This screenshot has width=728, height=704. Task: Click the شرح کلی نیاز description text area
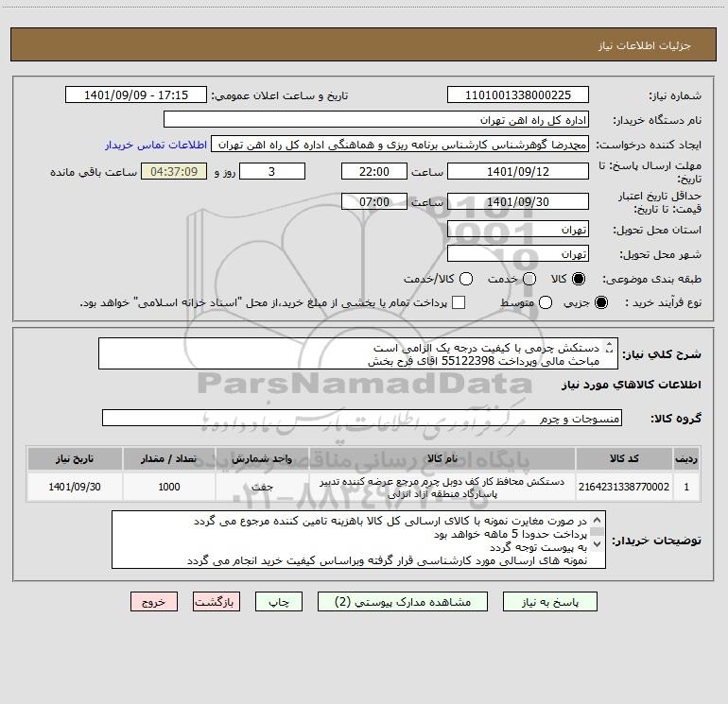point(358,354)
